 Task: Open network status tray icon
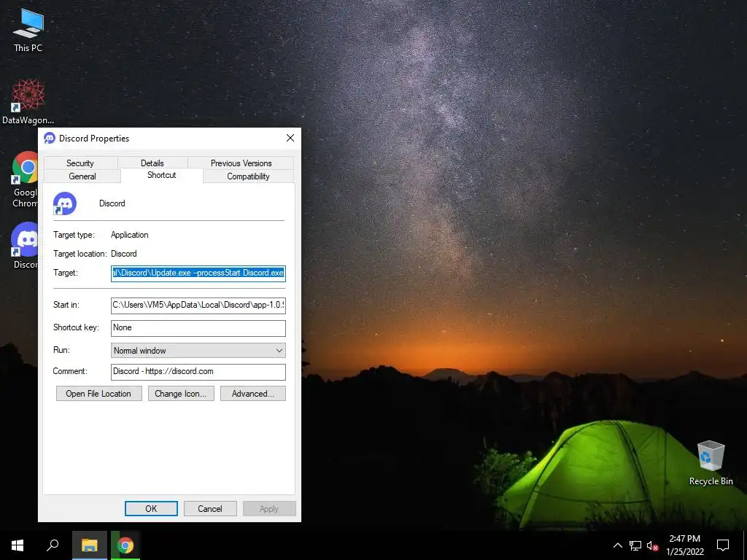(x=635, y=545)
